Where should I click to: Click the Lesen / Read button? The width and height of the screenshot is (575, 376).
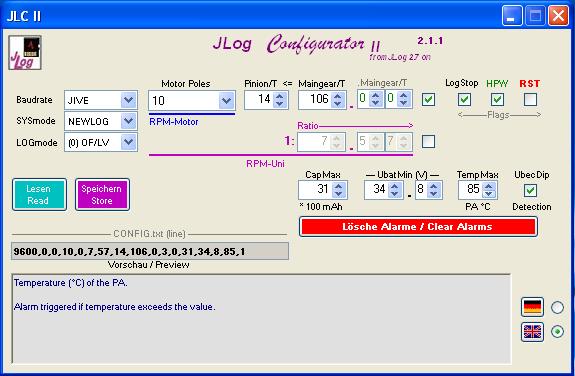[x=39, y=194]
